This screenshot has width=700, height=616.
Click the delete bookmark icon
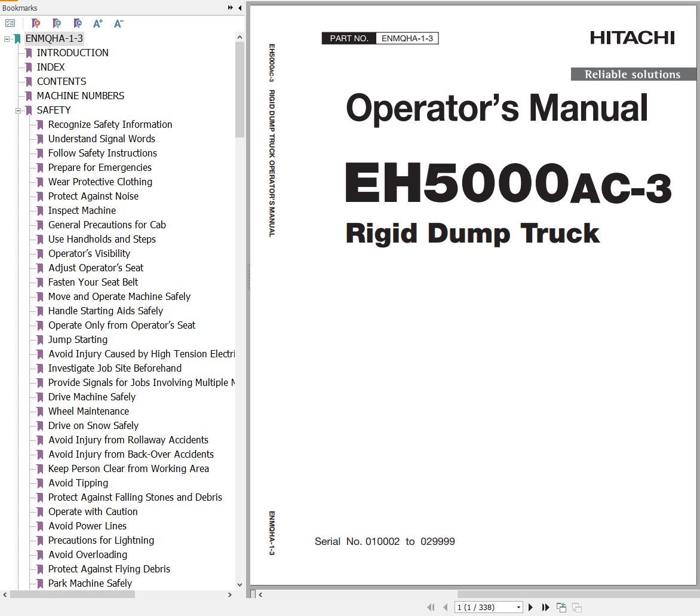(36, 23)
